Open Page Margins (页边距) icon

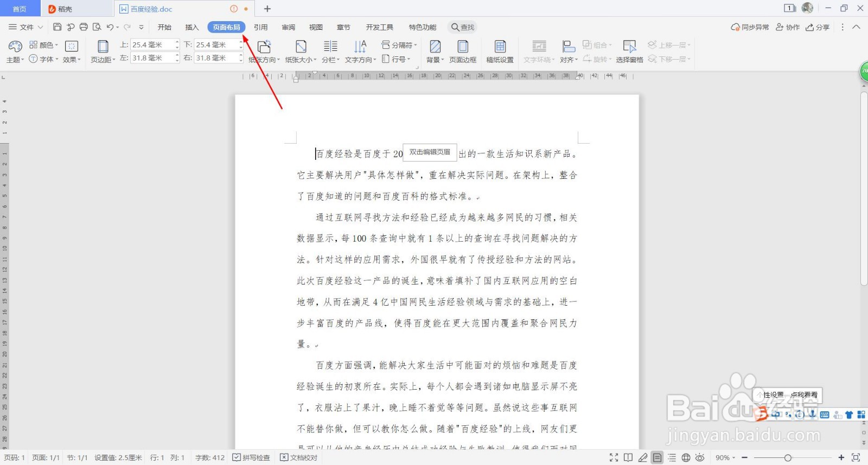103,47
